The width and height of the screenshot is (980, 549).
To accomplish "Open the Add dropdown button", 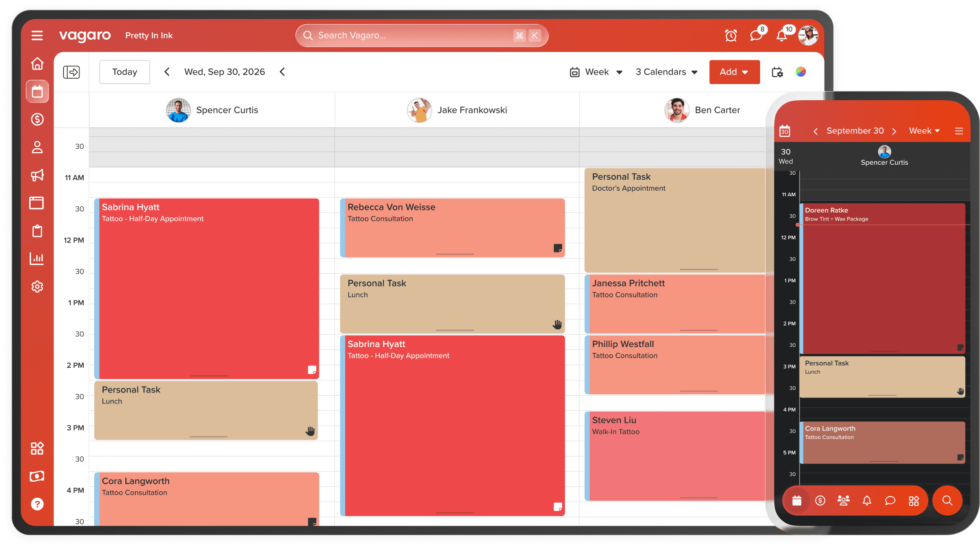I will tap(734, 72).
